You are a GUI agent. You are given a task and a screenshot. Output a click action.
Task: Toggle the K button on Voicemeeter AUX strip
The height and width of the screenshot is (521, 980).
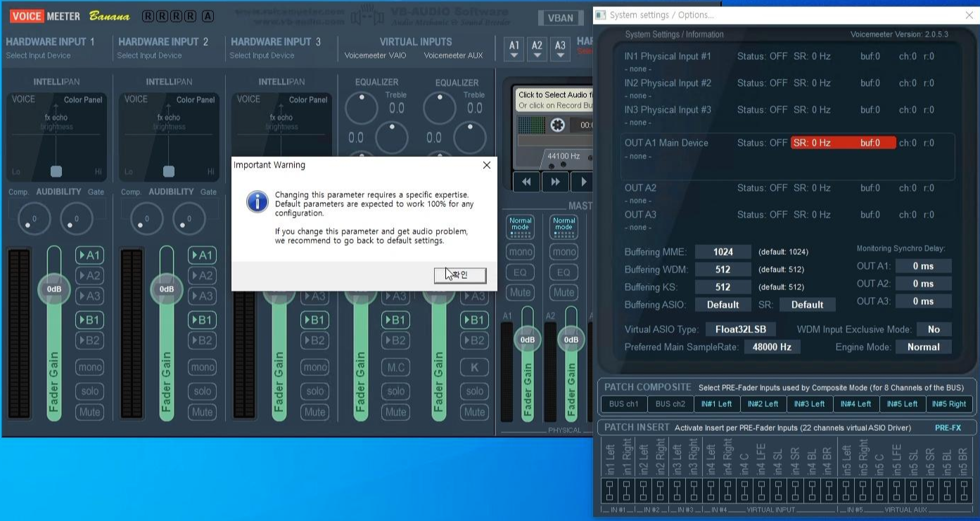pos(474,367)
